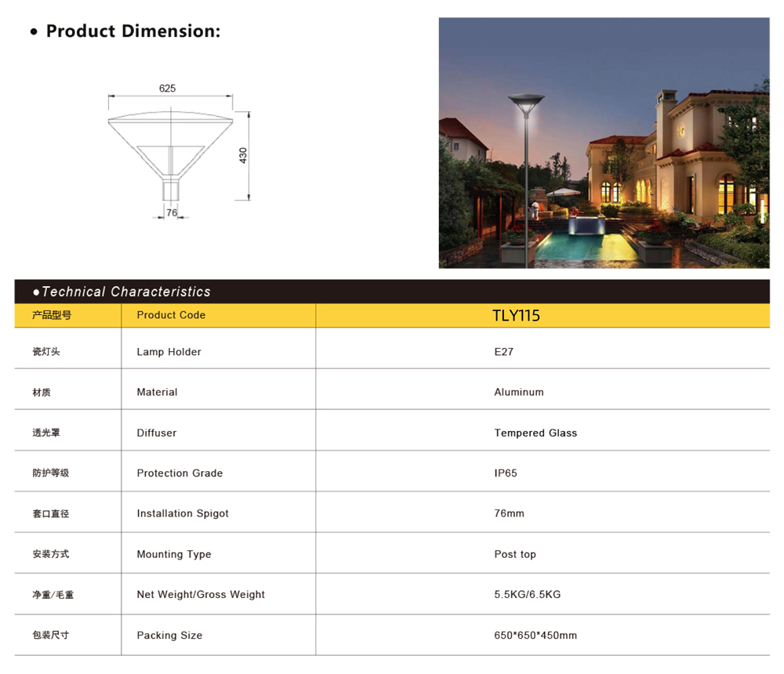Select the E27 lamp holder value
This screenshot has height=674, width=784.
click(x=503, y=352)
